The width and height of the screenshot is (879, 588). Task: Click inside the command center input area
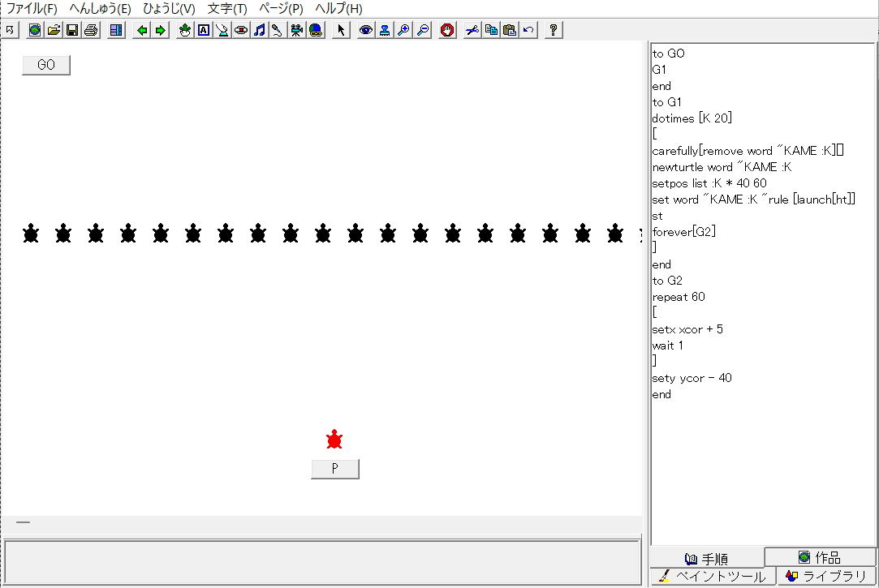point(321,563)
